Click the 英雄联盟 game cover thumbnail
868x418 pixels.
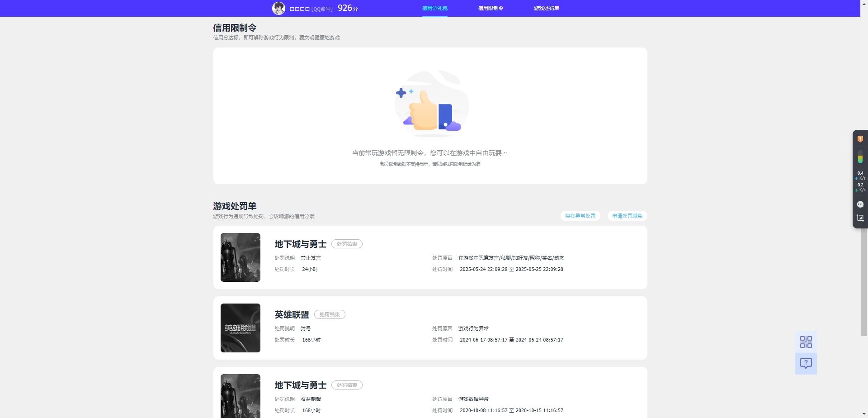[240, 328]
